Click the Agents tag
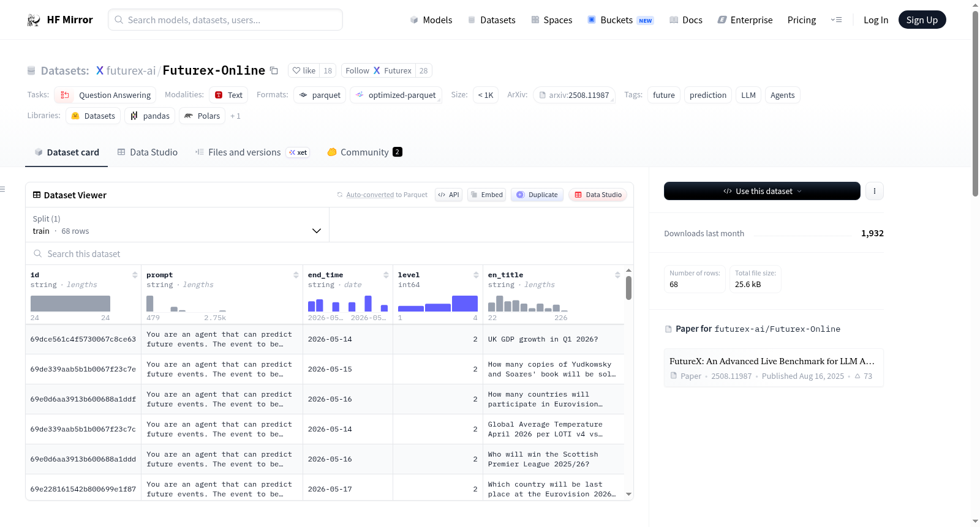 point(782,95)
